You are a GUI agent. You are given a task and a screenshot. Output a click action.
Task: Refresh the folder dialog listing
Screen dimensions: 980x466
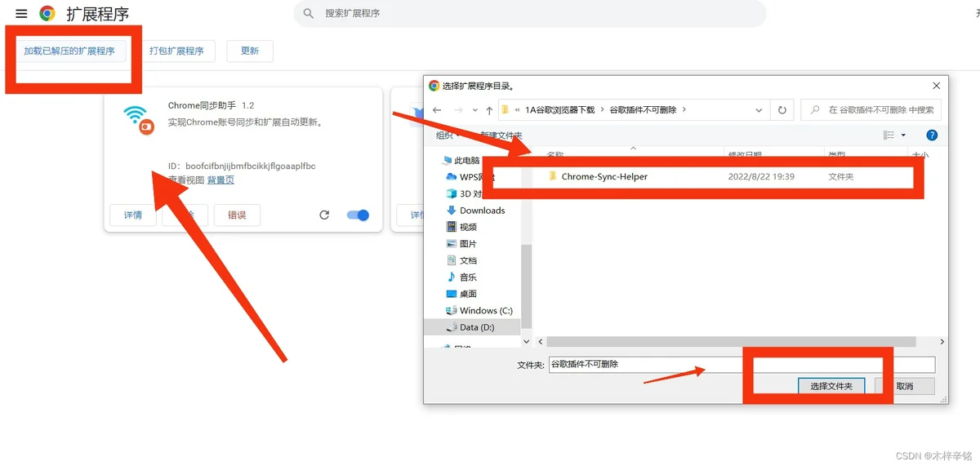tap(782, 110)
